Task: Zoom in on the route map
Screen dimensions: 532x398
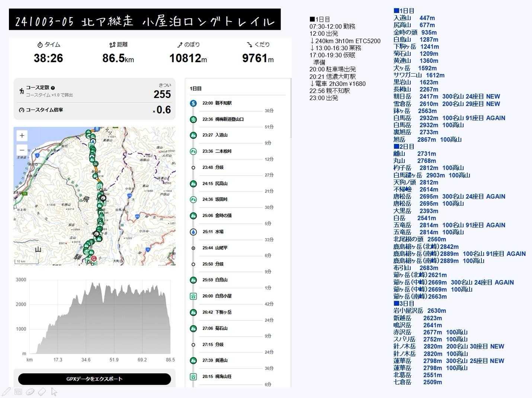Action: pyautogui.click(x=22, y=136)
